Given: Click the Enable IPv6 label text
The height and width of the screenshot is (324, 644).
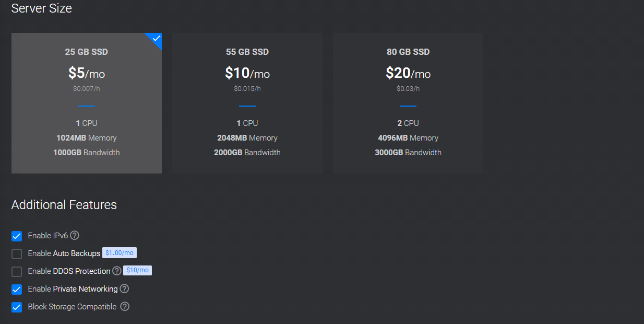Looking at the screenshot, I should click(x=48, y=236).
